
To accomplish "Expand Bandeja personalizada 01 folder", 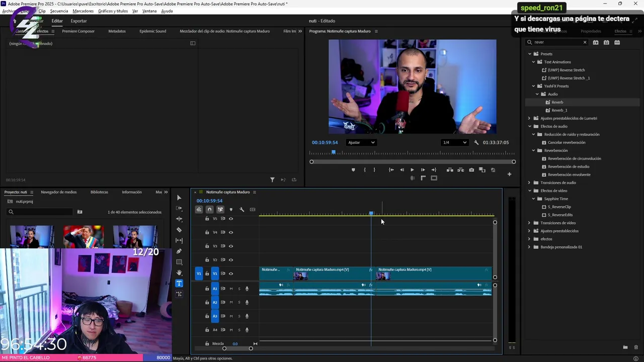I will pyautogui.click(x=530, y=247).
